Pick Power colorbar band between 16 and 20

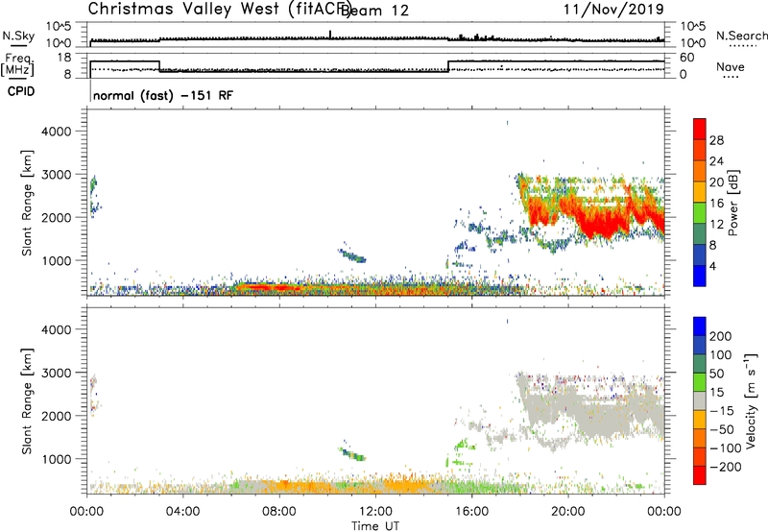pos(700,192)
